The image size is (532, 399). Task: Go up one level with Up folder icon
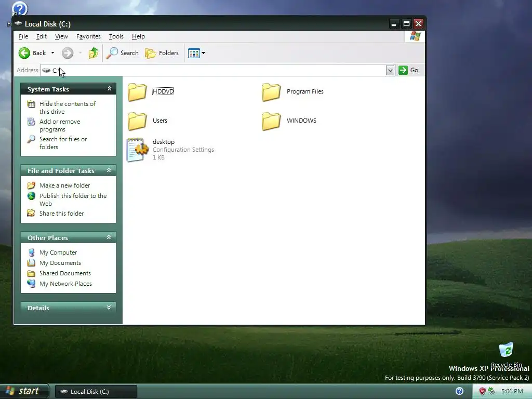(94, 53)
